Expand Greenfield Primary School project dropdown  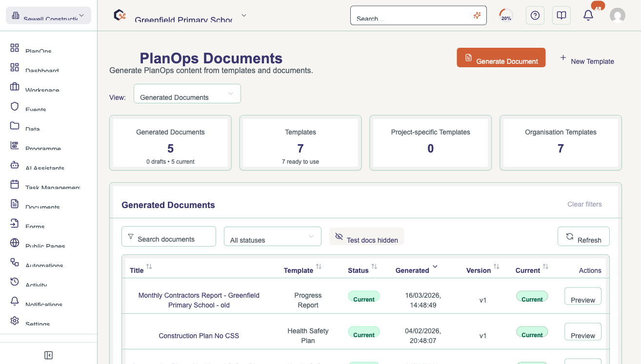[x=244, y=16]
